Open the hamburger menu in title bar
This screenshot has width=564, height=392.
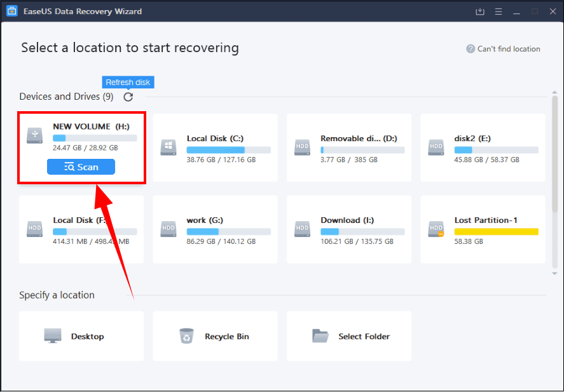[x=498, y=11]
